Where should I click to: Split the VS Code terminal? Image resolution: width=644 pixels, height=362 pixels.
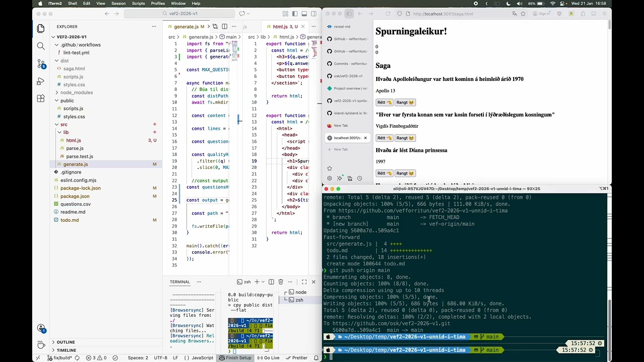click(x=271, y=282)
